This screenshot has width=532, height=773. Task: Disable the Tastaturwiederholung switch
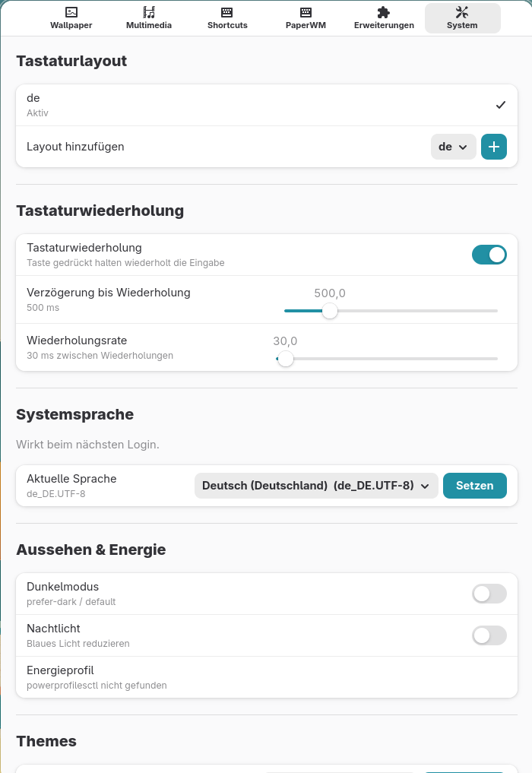click(x=489, y=255)
